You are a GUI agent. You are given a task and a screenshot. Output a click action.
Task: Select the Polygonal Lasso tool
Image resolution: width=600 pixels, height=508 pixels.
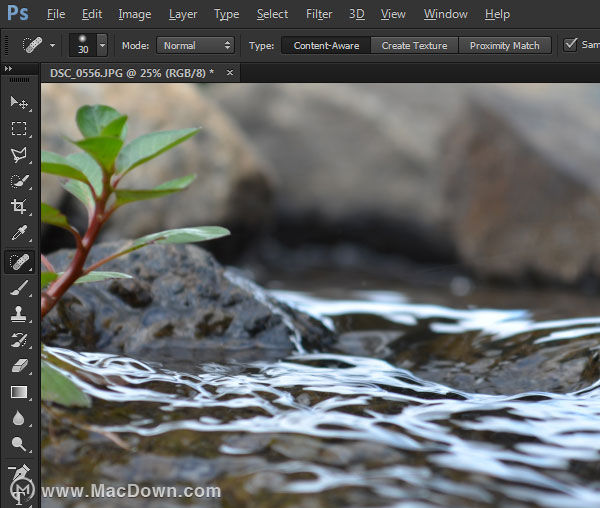(x=19, y=155)
